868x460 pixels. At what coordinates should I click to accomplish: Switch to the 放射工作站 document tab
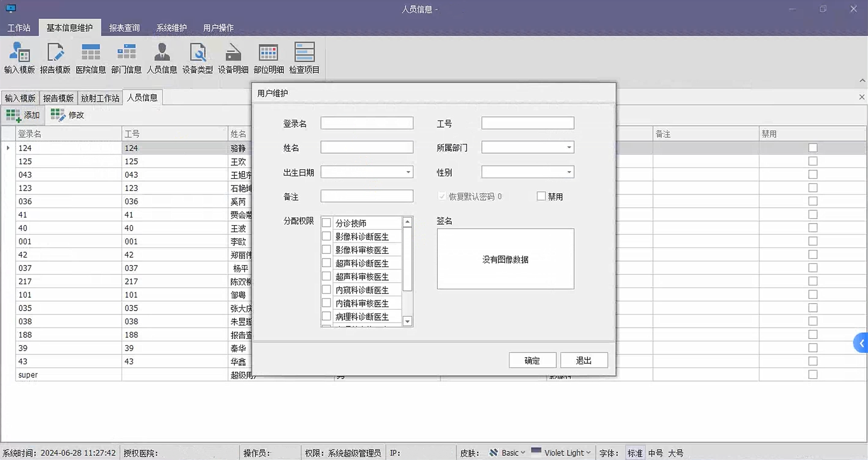(100, 98)
